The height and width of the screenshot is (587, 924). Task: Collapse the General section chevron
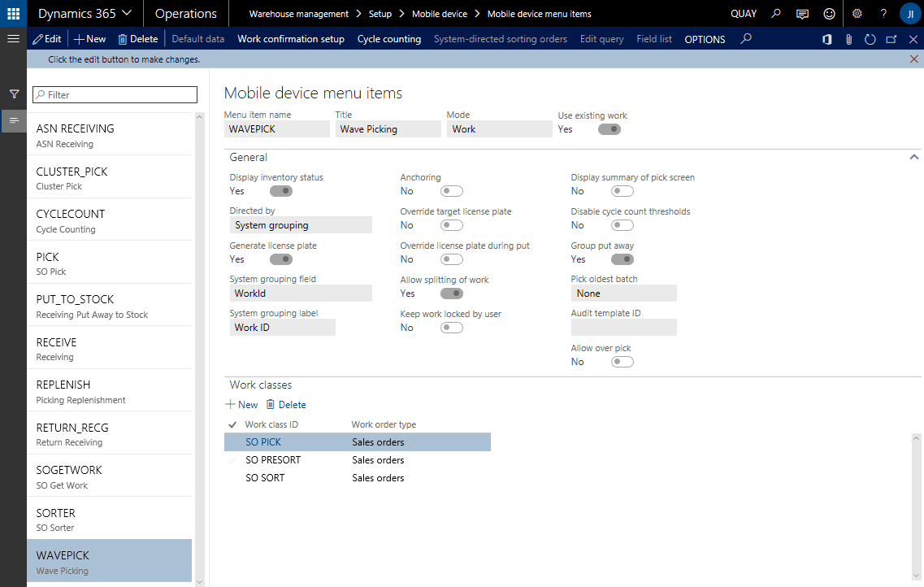(x=913, y=157)
